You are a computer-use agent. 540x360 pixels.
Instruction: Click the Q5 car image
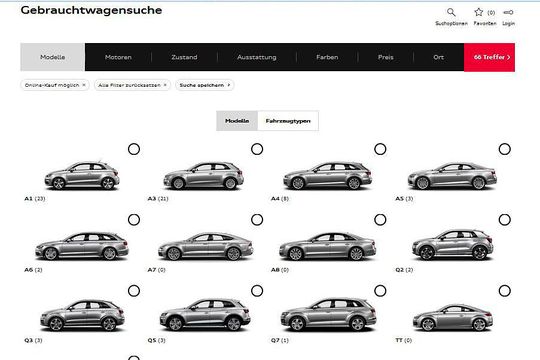pos(205,315)
